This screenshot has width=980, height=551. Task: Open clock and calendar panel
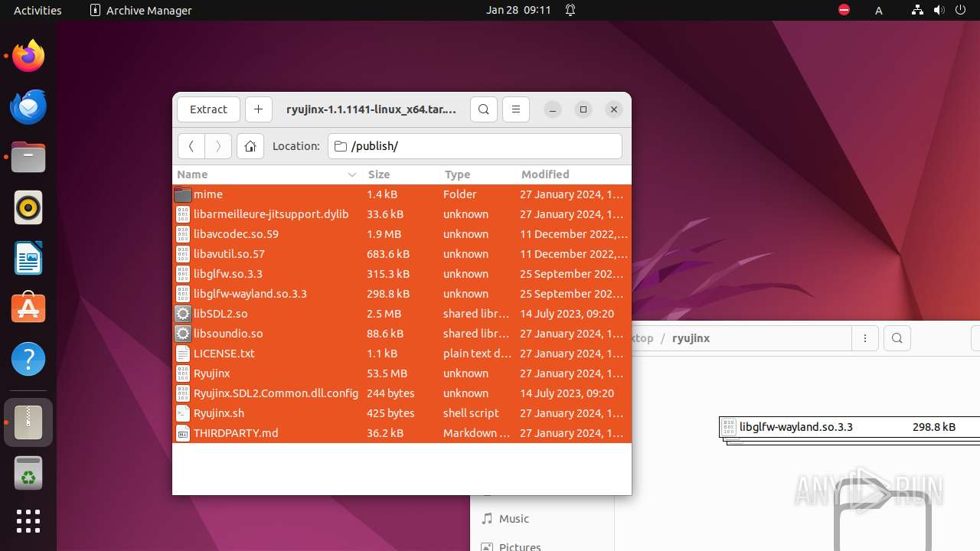pos(518,10)
